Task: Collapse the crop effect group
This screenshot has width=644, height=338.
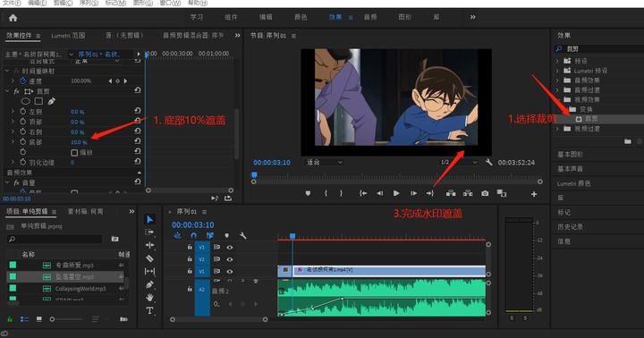Action: (x=7, y=91)
